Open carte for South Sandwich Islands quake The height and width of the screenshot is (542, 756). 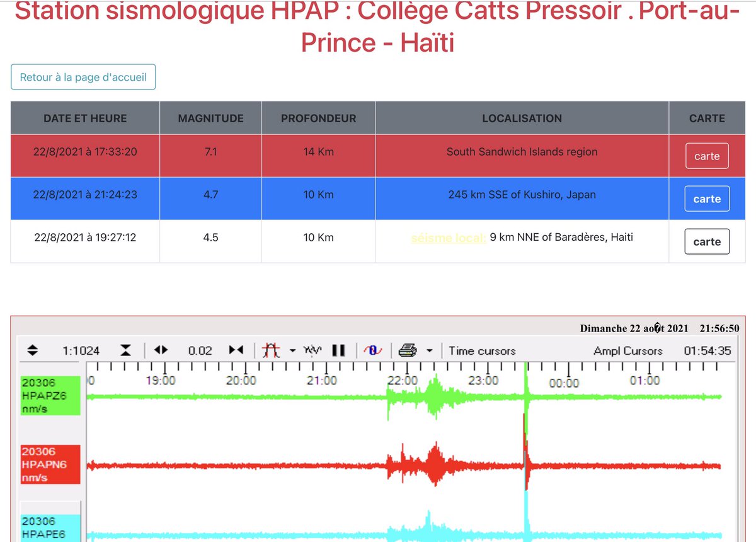click(707, 156)
